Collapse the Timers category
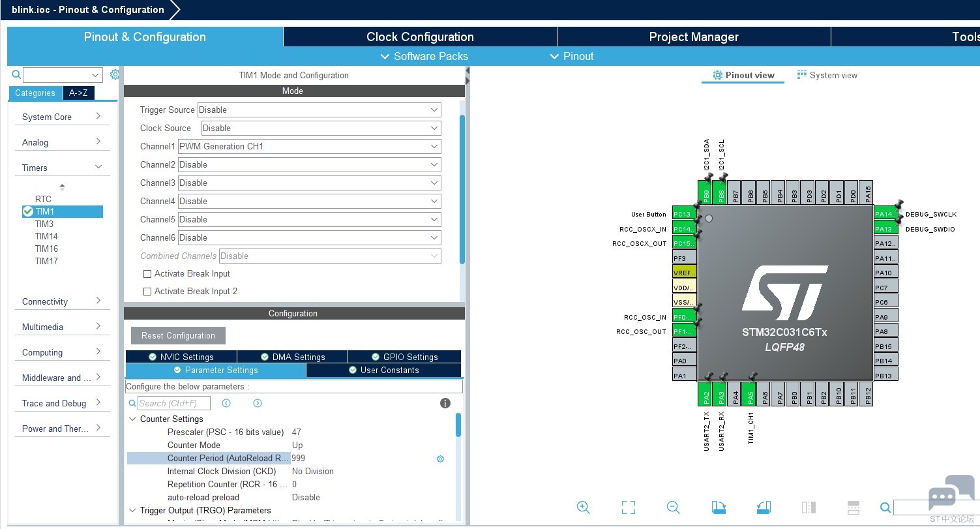Viewport: 980px width, 529px height. (x=62, y=168)
